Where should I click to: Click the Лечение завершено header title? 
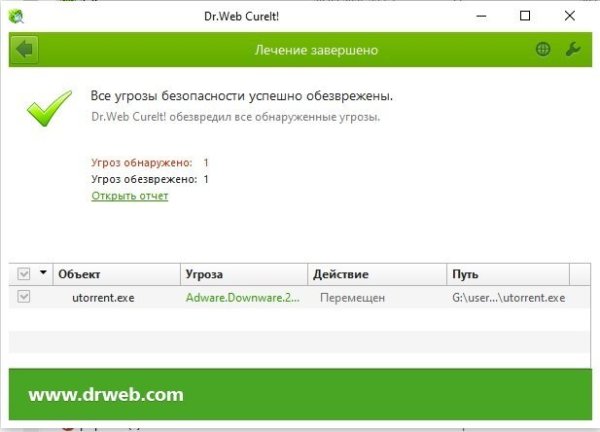pyautogui.click(x=316, y=50)
